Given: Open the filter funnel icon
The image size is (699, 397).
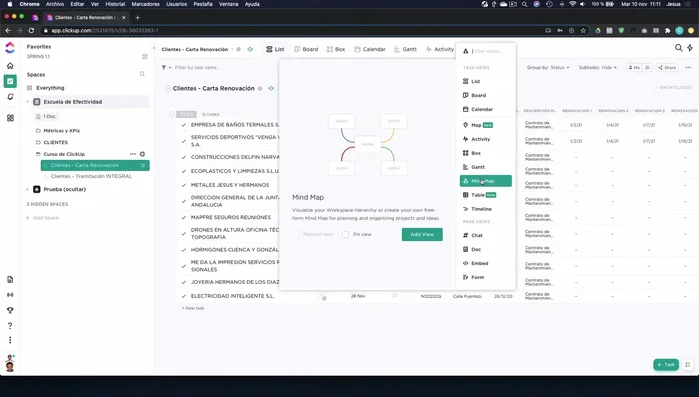Looking at the screenshot, I should (x=164, y=68).
